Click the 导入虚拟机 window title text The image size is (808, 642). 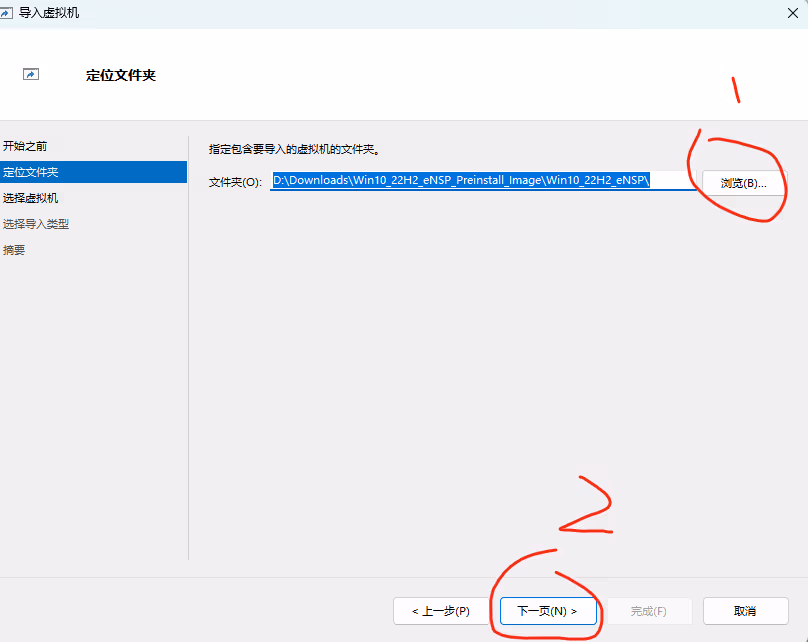pos(49,12)
